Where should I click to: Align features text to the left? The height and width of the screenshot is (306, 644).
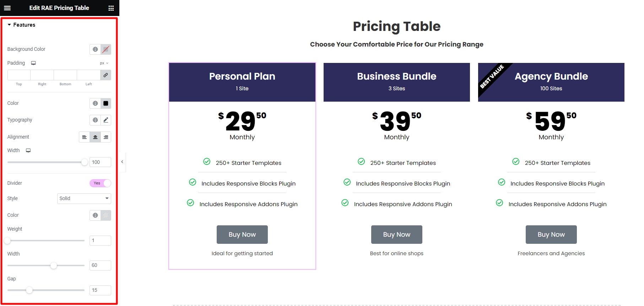click(x=84, y=137)
